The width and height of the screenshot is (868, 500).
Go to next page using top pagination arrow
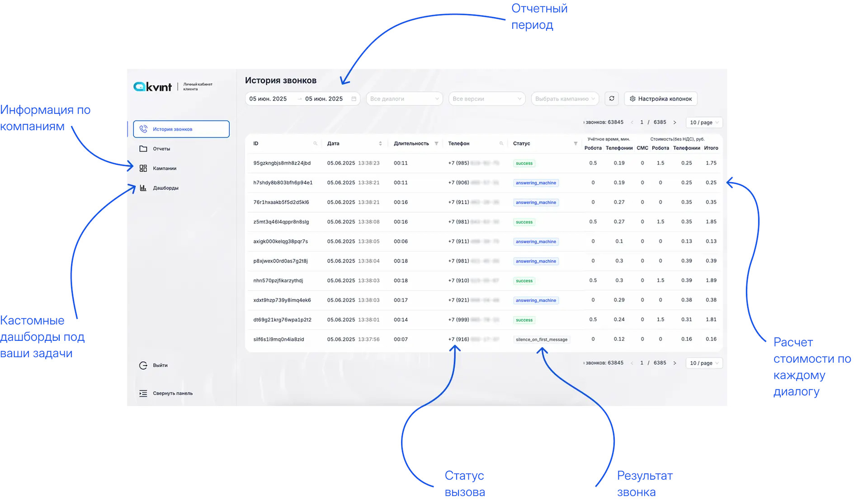pyautogui.click(x=675, y=123)
